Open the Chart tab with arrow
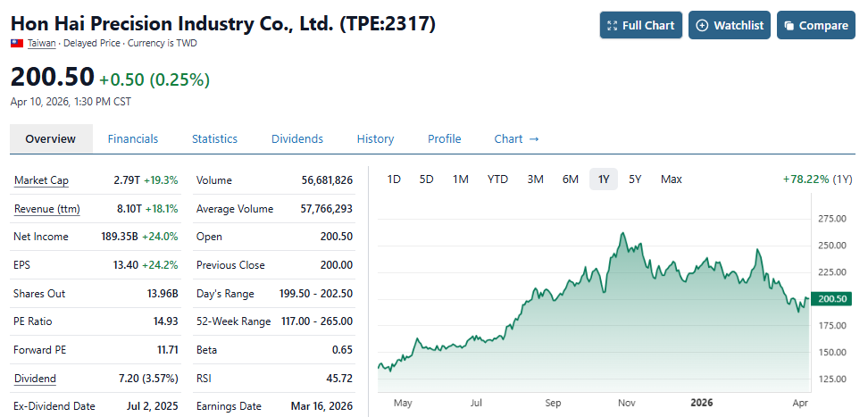 (x=516, y=138)
